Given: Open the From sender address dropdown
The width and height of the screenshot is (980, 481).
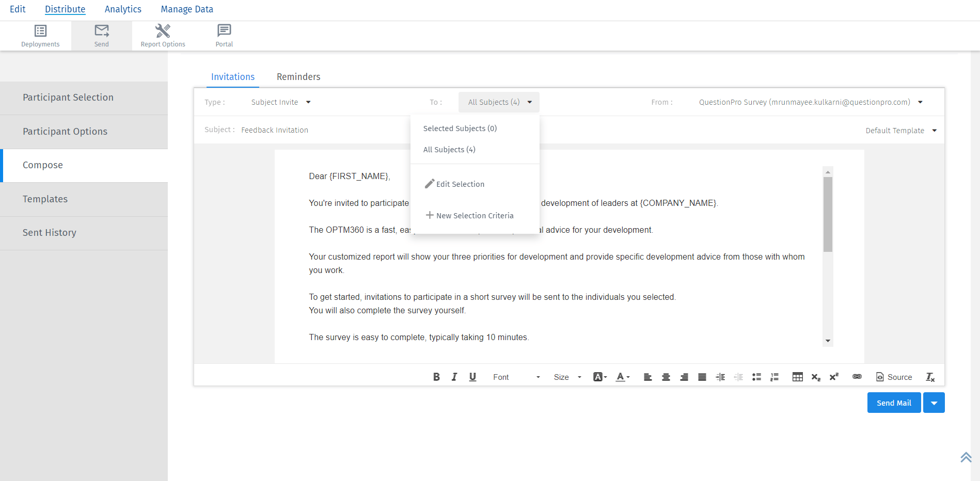Looking at the screenshot, I should [x=811, y=102].
